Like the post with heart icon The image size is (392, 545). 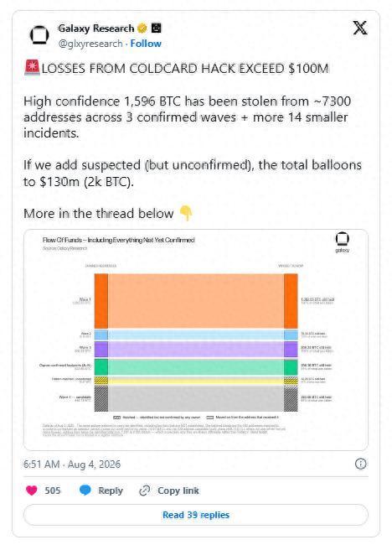point(32,490)
